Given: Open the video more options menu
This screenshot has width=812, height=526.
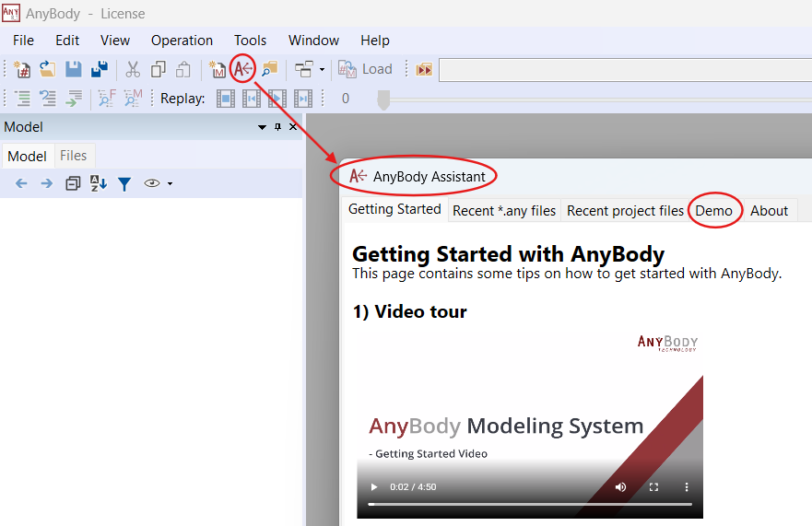Looking at the screenshot, I should point(687,486).
